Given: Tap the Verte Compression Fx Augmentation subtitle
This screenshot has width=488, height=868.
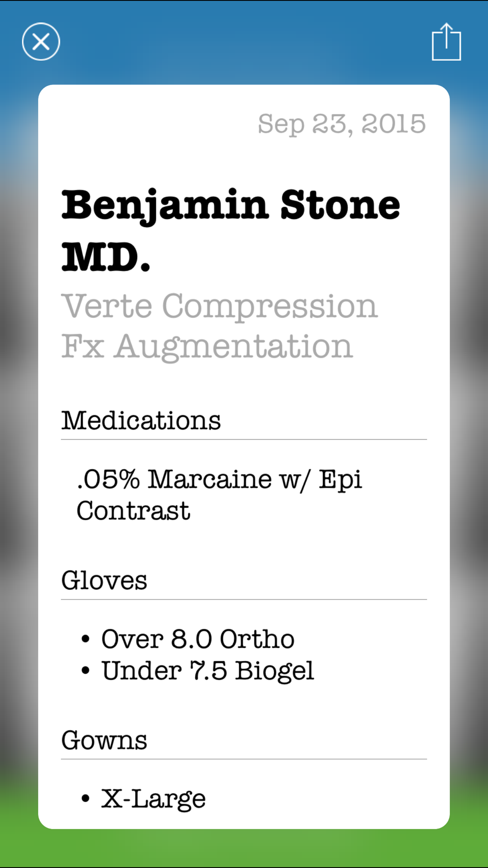Looking at the screenshot, I should pyautogui.click(x=220, y=326).
